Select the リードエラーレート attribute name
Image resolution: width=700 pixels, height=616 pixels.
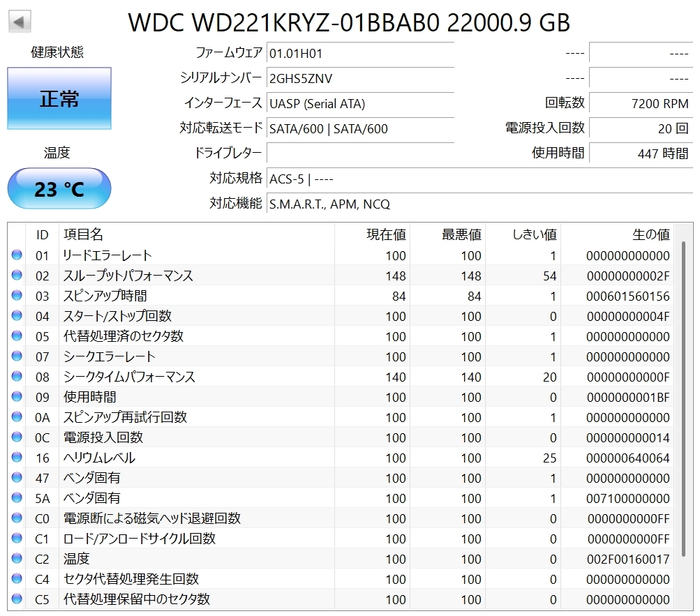click(107, 255)
